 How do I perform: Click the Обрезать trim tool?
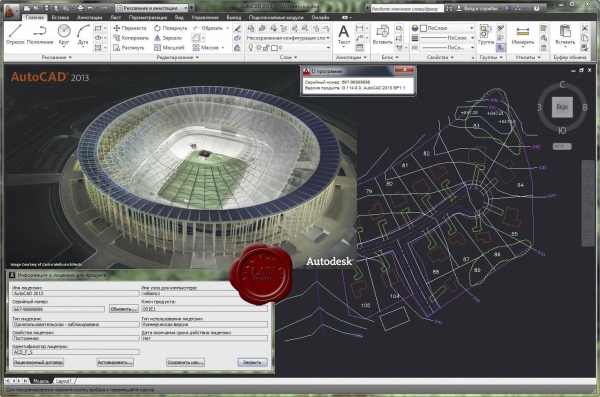pos(208,28)
